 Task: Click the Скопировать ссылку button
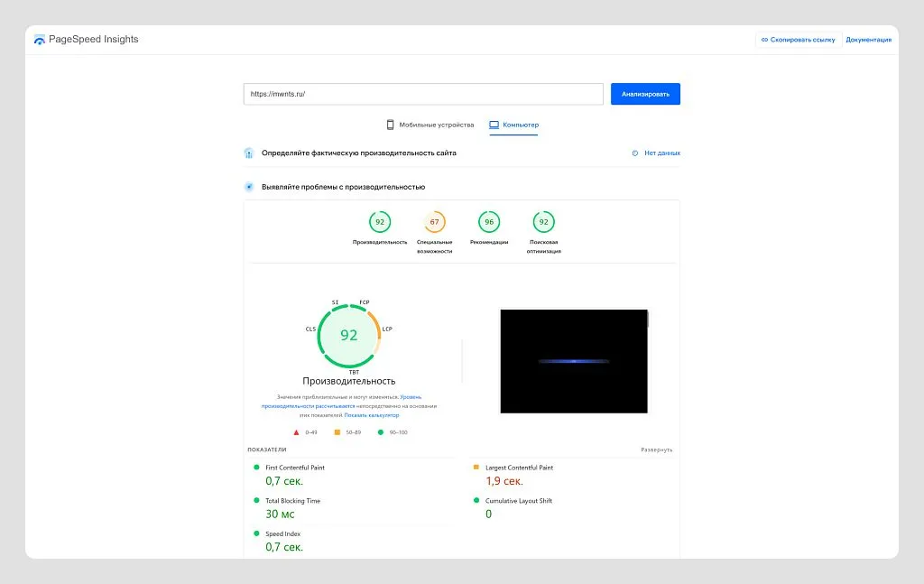798,40
